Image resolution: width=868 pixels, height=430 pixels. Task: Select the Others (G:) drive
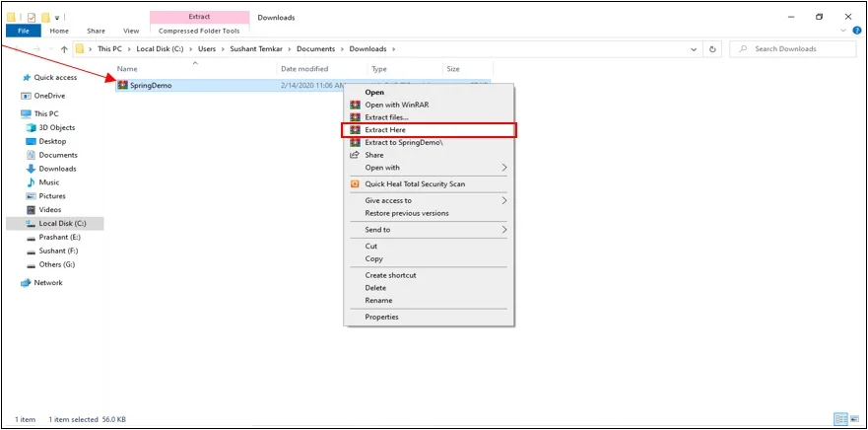pos(51,264)
